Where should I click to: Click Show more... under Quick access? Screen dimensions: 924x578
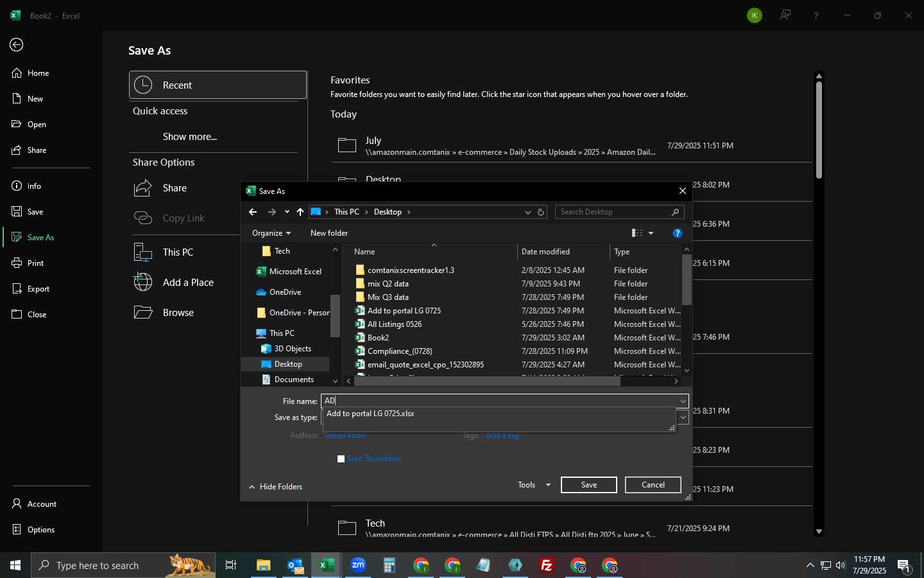point(190,137)
